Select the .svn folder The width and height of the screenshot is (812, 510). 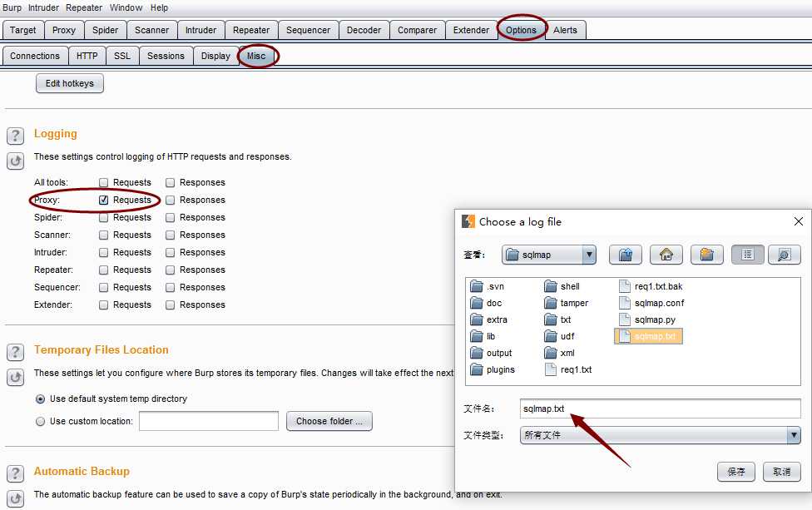pos(488,286)
